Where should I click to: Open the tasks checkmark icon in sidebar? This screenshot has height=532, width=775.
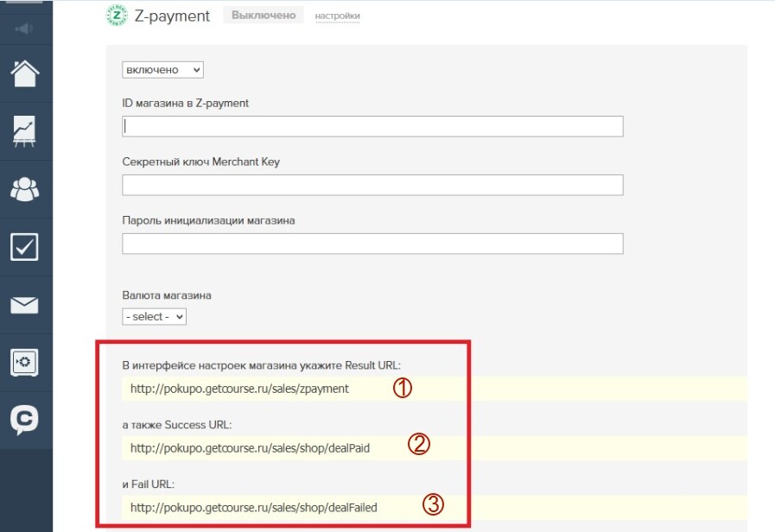pyautogui.click(x=24, y=247)
